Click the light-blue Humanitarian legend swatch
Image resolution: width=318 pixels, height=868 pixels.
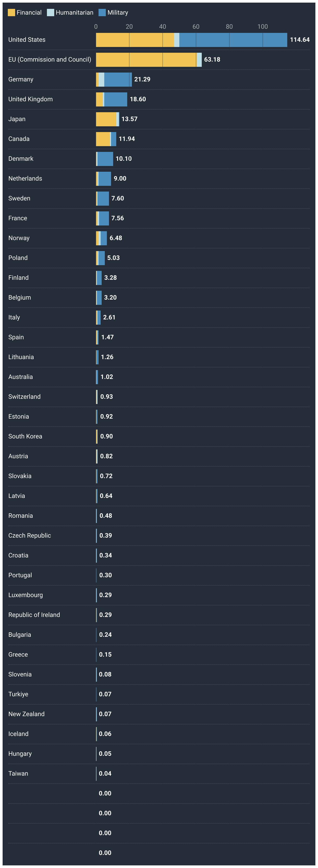pyautogui.click(x=51, y=13)
